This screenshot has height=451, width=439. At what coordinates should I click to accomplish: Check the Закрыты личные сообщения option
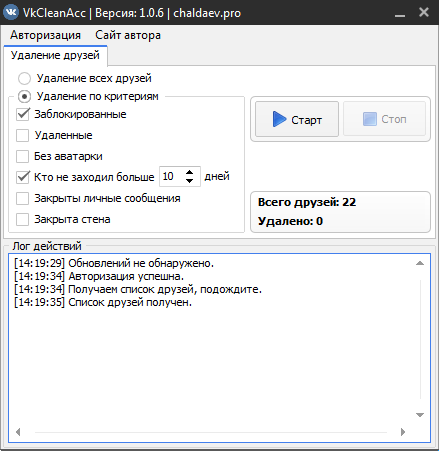[x=23, y=198]
